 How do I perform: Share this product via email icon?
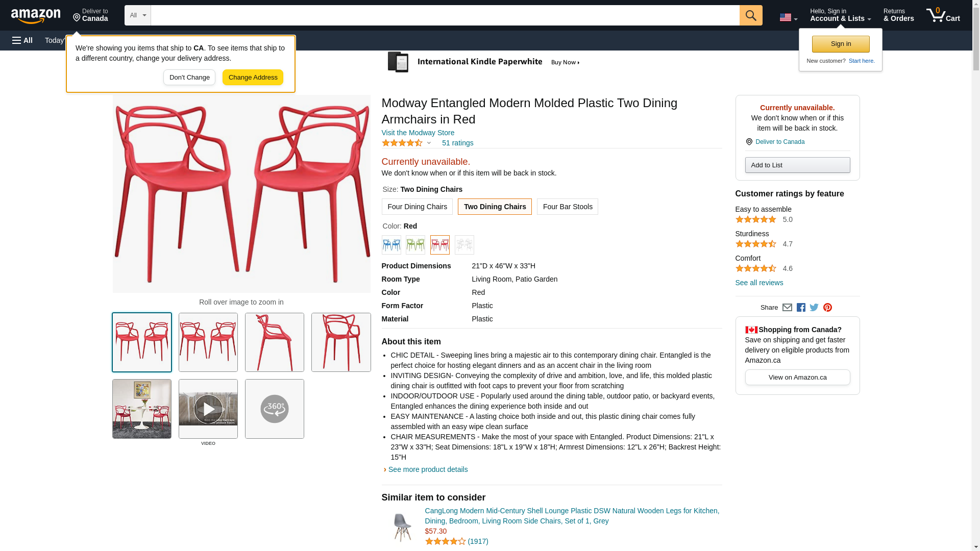coord(787,308)
